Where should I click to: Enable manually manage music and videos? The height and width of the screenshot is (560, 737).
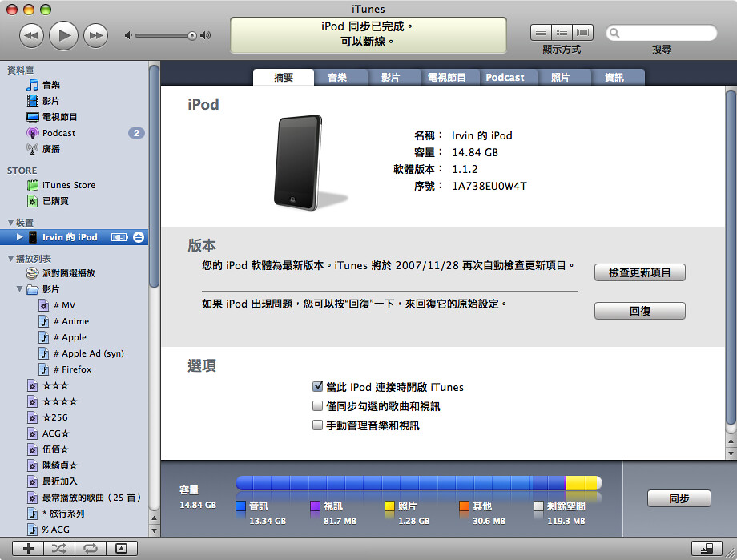pyautogui.click(x=318, y=425)
